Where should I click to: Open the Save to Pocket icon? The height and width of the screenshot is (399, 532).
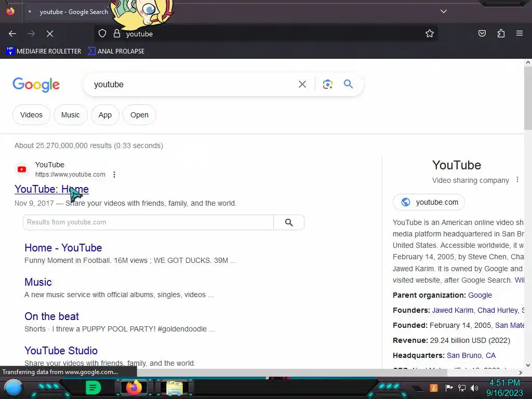[x=482, y=34]
